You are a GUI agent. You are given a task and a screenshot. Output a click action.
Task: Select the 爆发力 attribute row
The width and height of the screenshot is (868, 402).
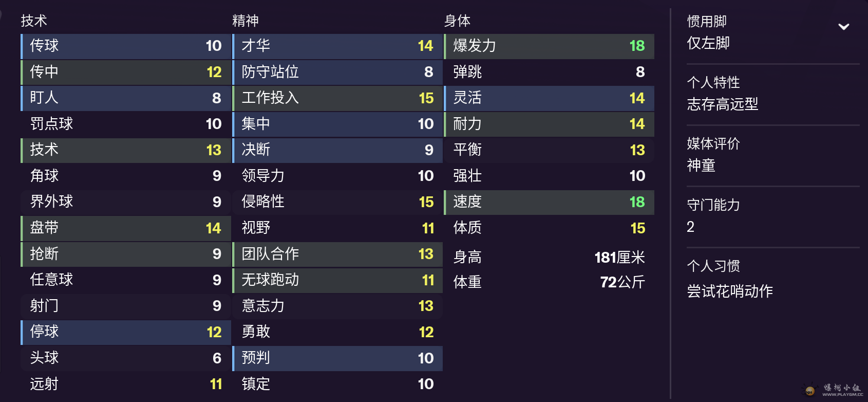[x=549, y=46]
